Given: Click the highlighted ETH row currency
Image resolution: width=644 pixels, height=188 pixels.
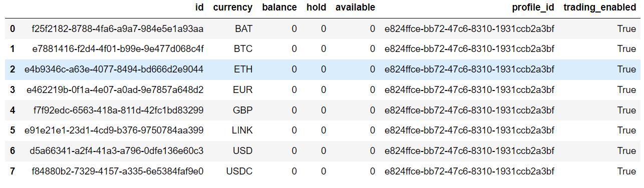Looking at the screenshot, I should click(x=243, y=69).
